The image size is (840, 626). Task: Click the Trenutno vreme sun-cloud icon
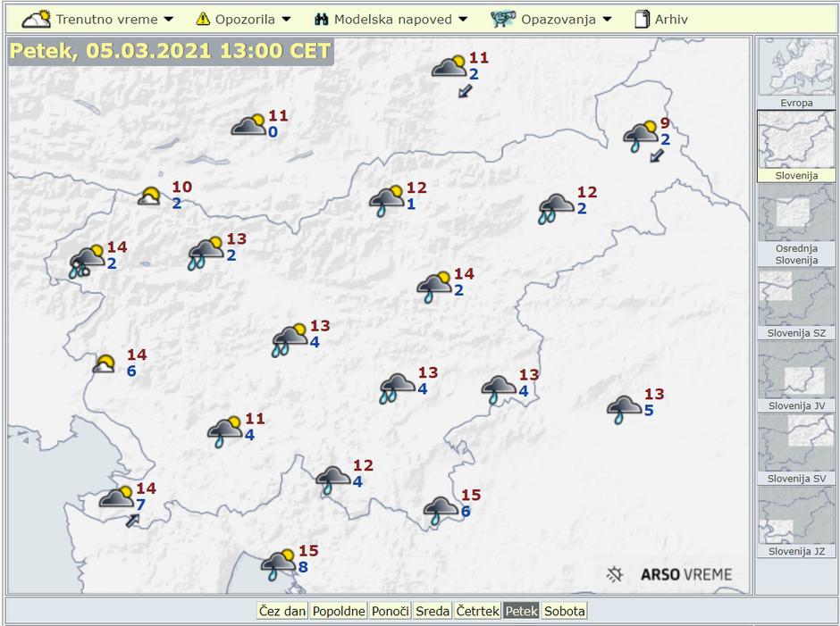[36, 19]
